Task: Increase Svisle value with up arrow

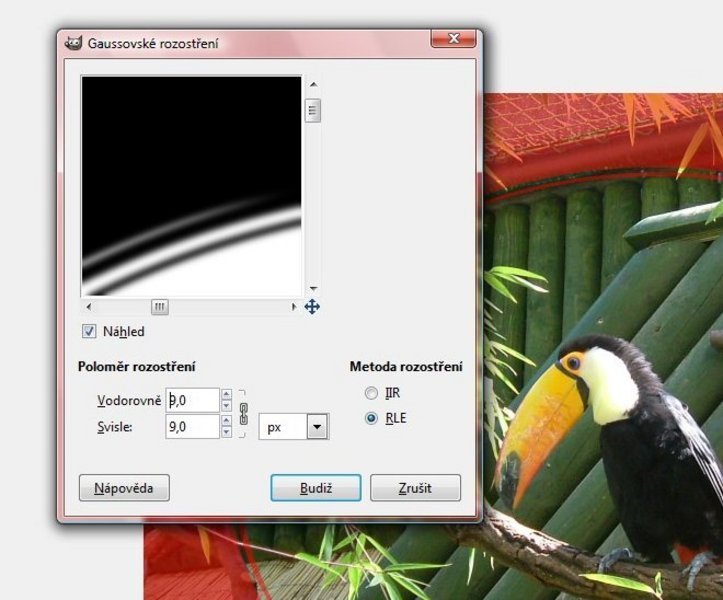Action: pyautogui.click(x=226, y=420)
